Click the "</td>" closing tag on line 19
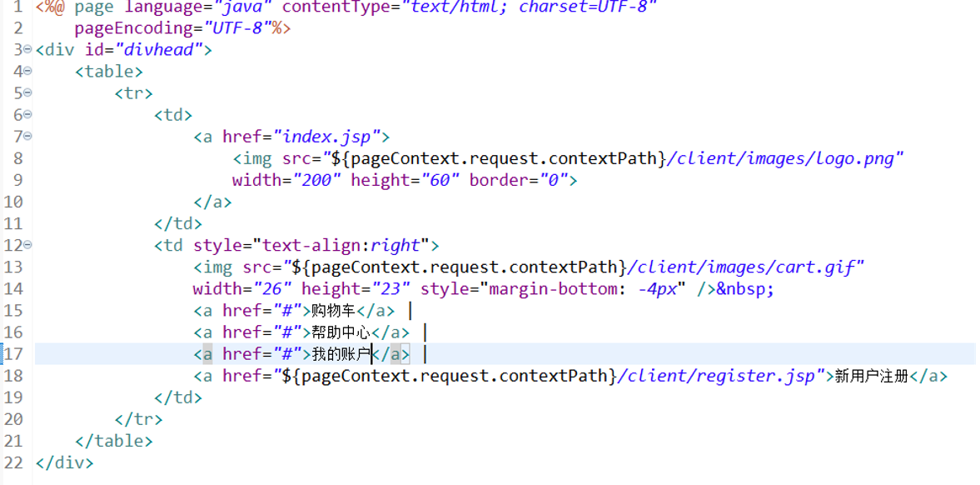 click(178, 397)
